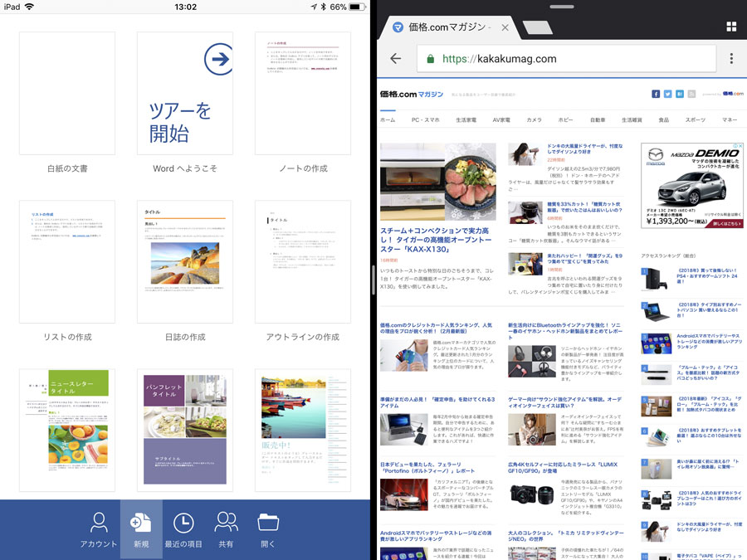This screenshot has height=560, width=747.
Task: Go to 自動車 navigation tab
Action: 598,120
